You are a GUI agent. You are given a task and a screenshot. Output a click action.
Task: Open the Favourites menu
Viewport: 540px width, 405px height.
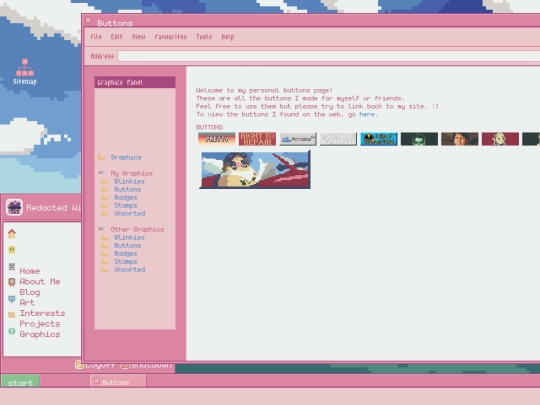tap(170, 37)
